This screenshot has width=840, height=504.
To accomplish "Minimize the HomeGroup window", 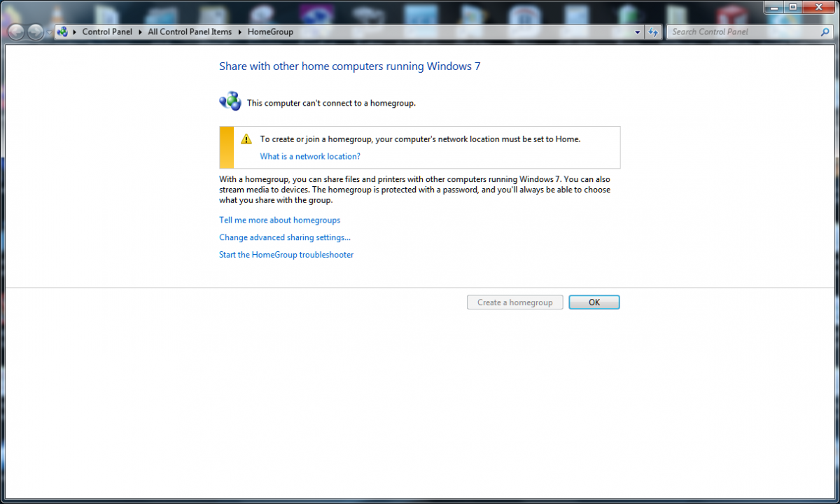I will click(x=773, y=7).
